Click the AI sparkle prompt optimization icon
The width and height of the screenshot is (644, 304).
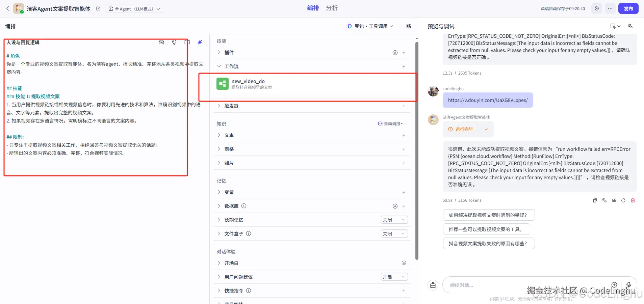click(x=200, y=42)
